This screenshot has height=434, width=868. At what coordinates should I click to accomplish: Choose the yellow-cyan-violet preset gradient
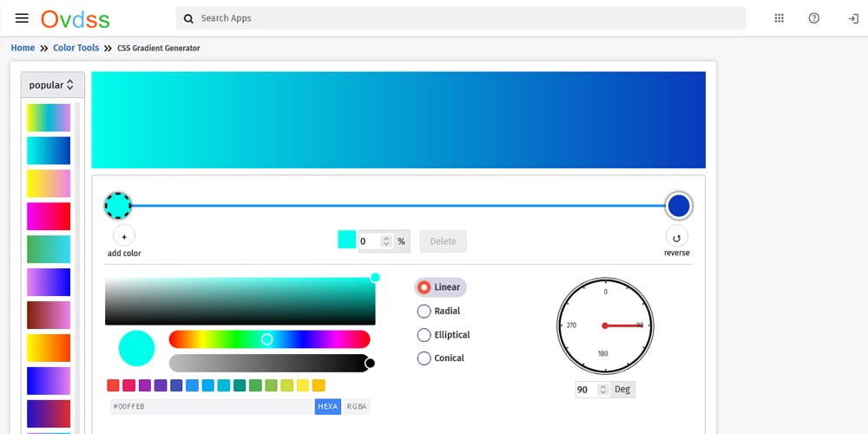(49, 118)
